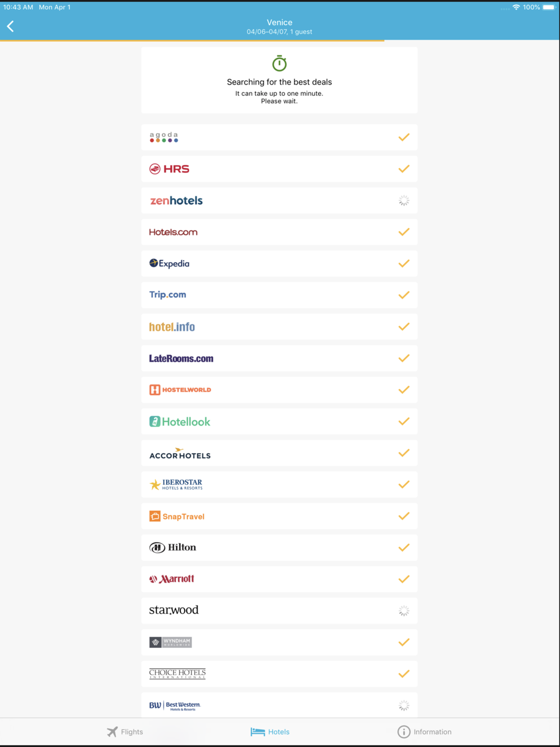The image size is (560, 747).
Task: Tap the Hostelworld logo
Action: click(x=180, y=390)
